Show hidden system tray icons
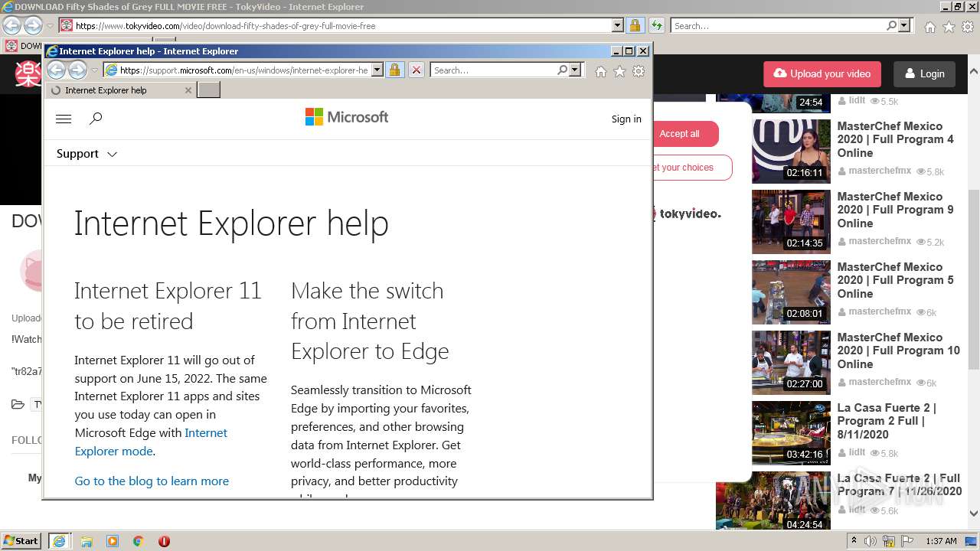This screenshot has height=551, width=980. click(x=854, y=540)
